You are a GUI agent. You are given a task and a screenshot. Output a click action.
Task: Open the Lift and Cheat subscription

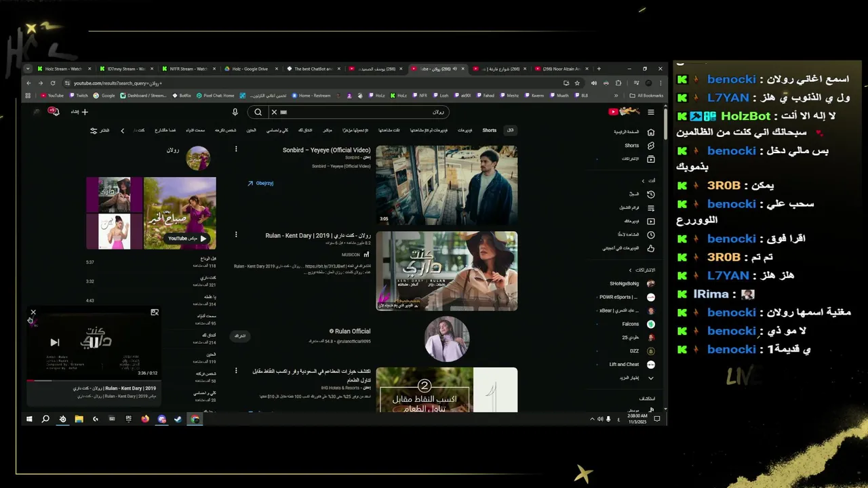632,364
